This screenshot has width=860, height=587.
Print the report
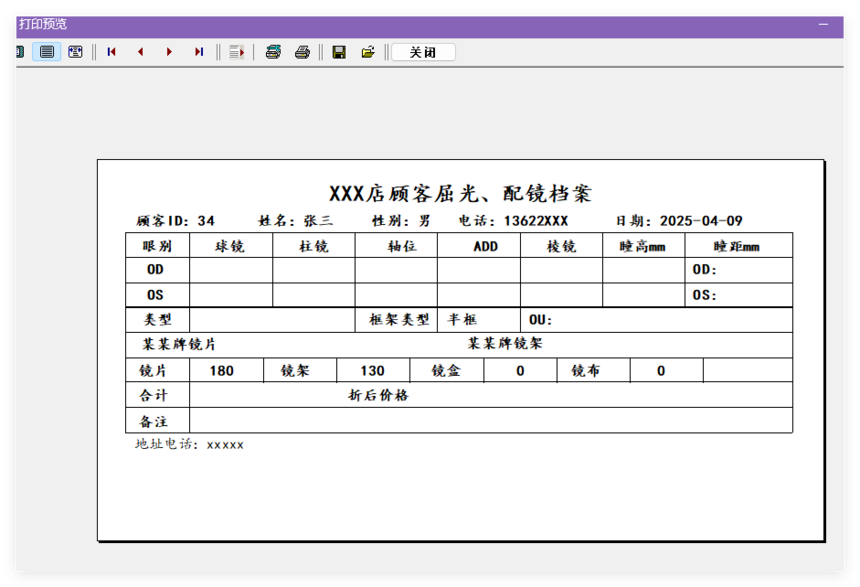pos(302,52)
